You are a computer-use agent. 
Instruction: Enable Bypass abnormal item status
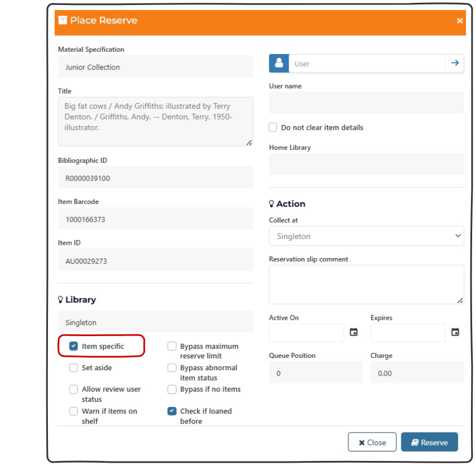click(x=172, y=368)
